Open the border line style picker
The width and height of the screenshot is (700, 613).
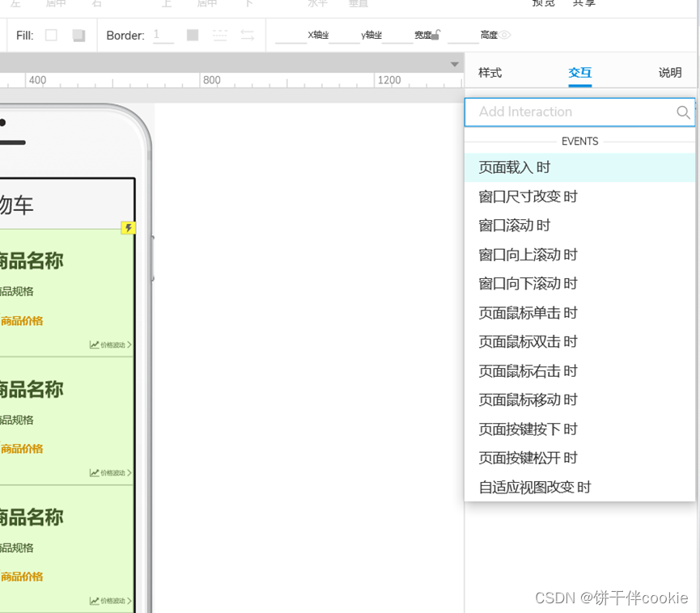[219, 35]
